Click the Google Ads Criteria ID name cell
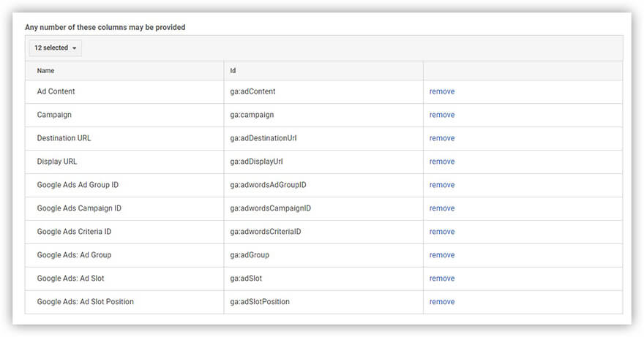The height and width of the screenshot is (337, 644). 74,232
